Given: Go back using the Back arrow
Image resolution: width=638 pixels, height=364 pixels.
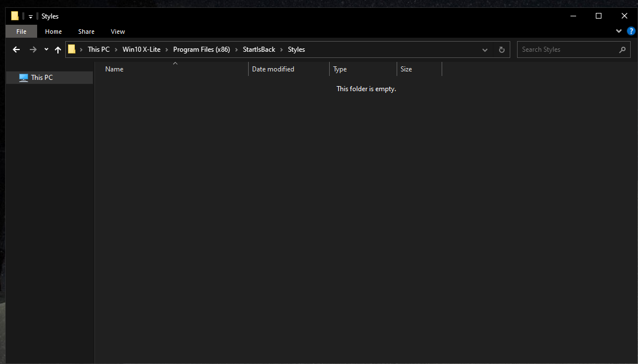Looking at the screenshot, I should pos(16,50).
